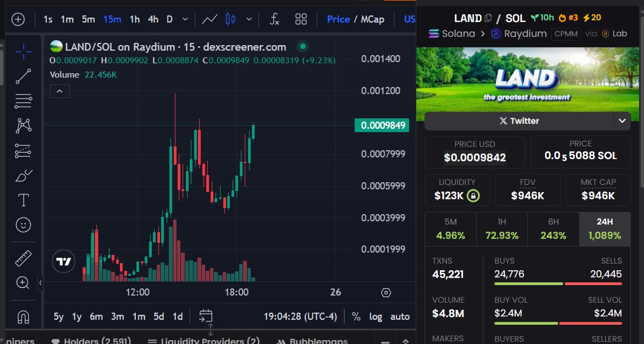644x344 pixels.
Task: Collapse the drawing toolbar side handle
Action: coord(40,283)
